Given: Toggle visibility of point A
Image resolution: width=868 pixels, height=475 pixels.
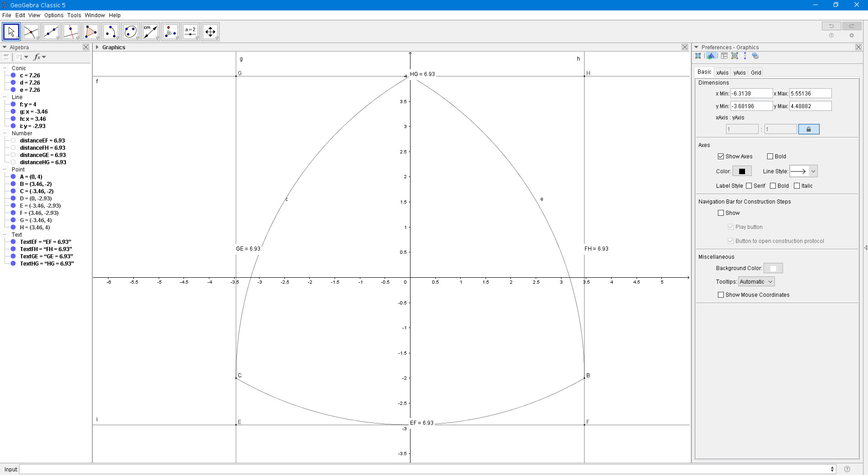Looking at the screenshot, I should pyautogui.click(x=13, y=176).
